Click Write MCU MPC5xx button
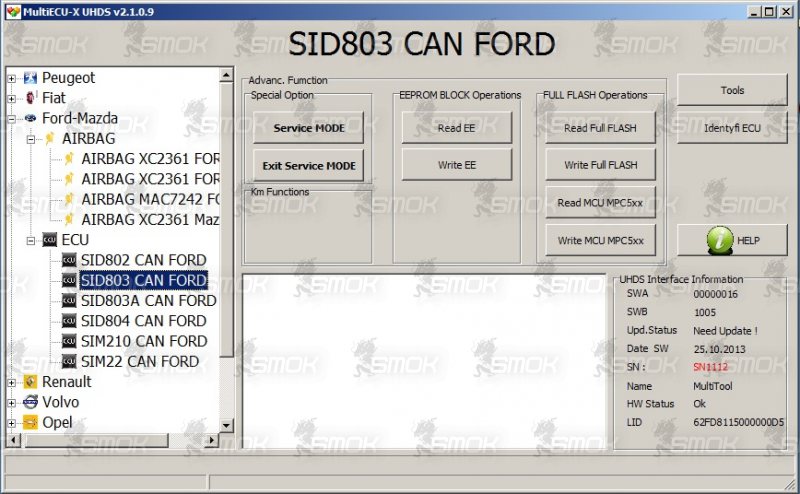The width and height of the screenshot is (800, 494). pyautogui.click(x=601, y=240)
